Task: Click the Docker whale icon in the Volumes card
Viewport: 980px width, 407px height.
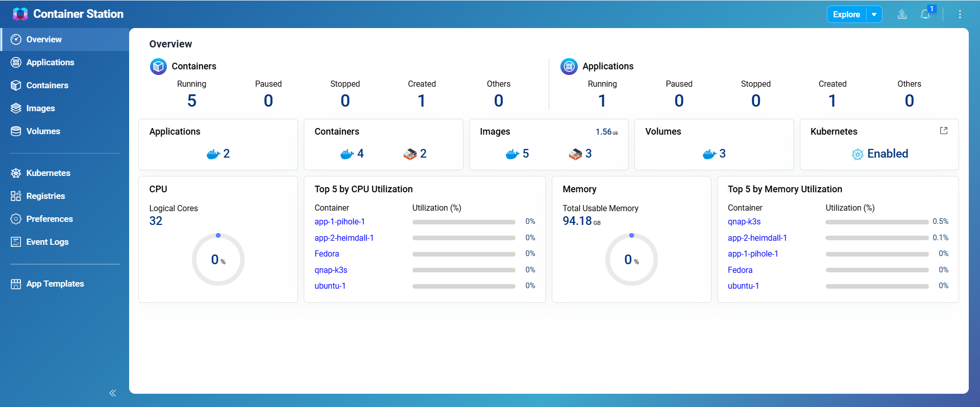Action: pyautogui.click(x=709, y=154)
